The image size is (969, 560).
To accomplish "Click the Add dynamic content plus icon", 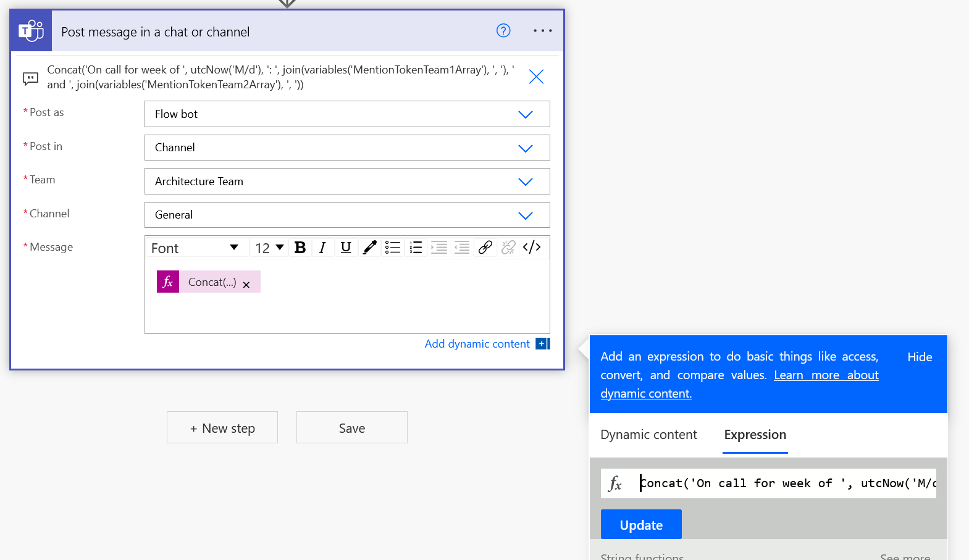I will click(543, 344).
